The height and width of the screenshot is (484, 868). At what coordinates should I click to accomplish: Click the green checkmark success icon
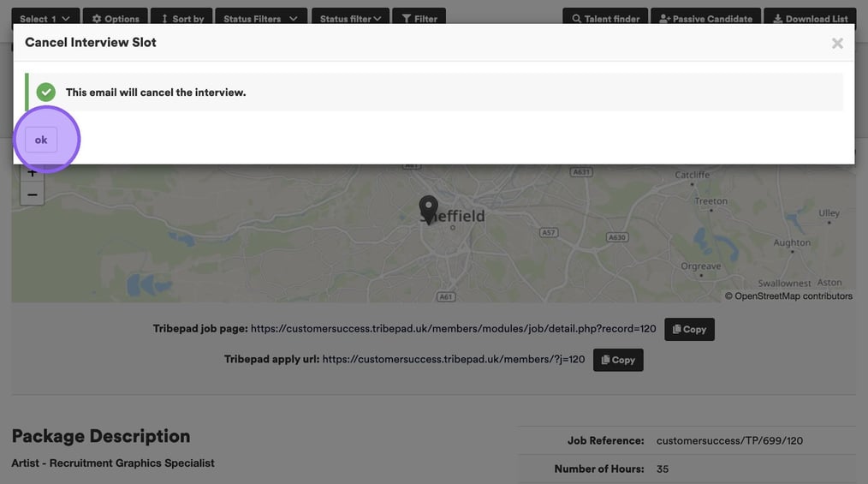pos(46,93)
